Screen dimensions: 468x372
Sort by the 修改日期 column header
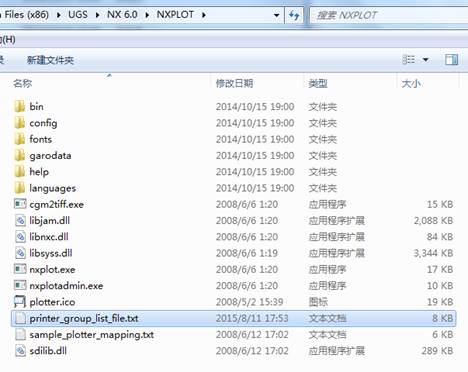coord(234,83)
